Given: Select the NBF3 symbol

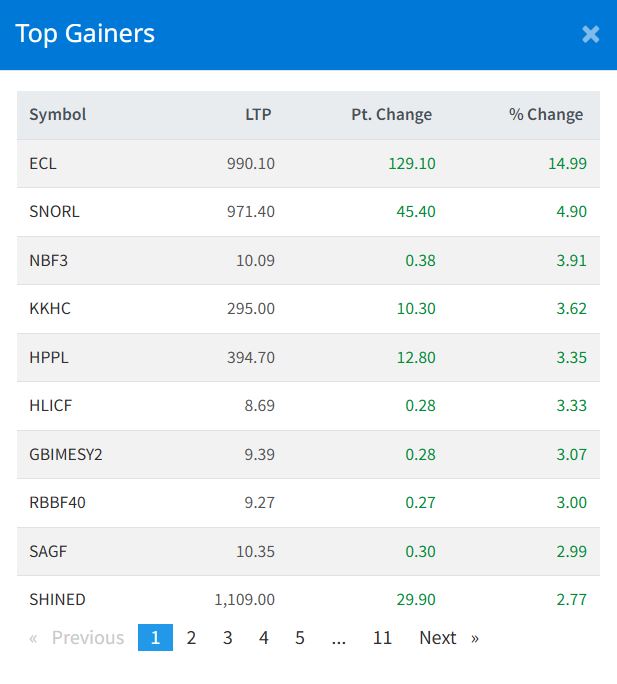Looking at the screenshot, I should tap(48, 260).
